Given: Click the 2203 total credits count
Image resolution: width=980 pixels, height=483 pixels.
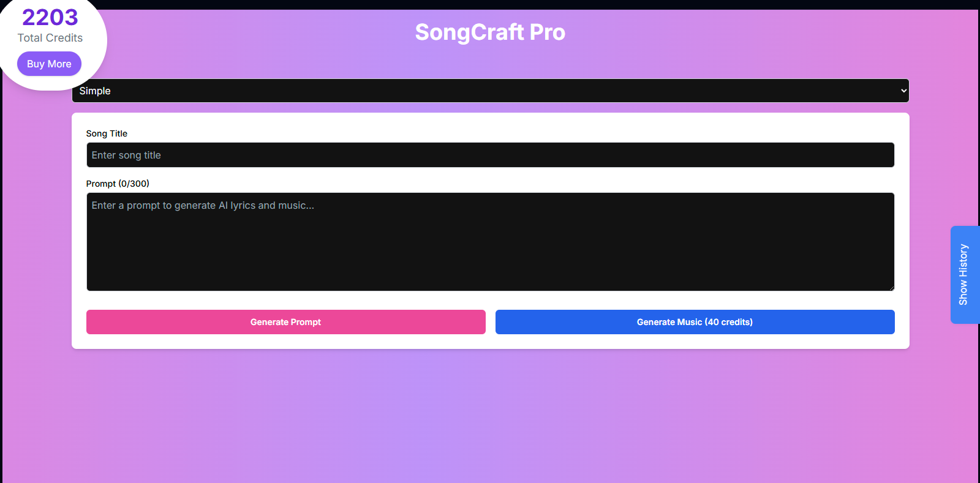Looking at the screenshot, I should tap(50, 17).
